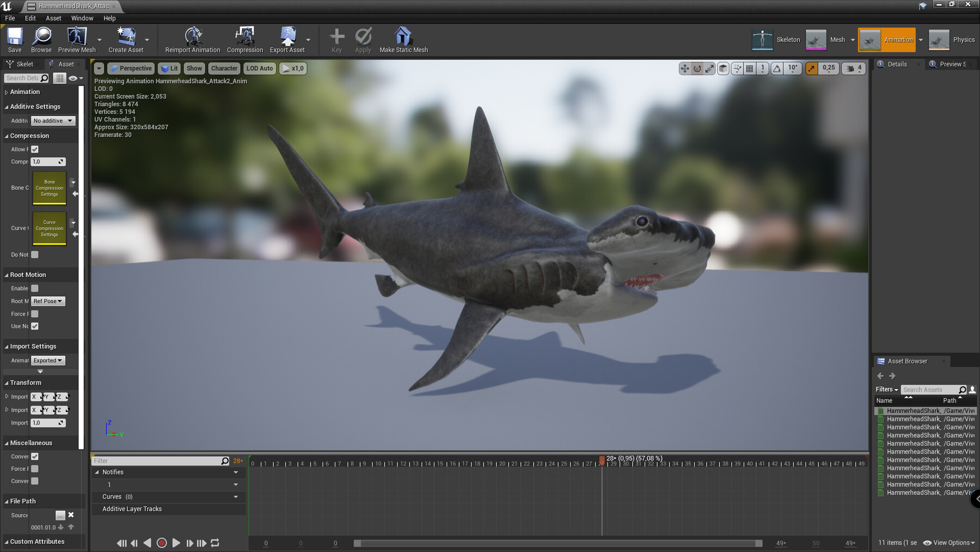Enable Root Motion checkbox
980x552 pixels.
click(x=34, y=288)
